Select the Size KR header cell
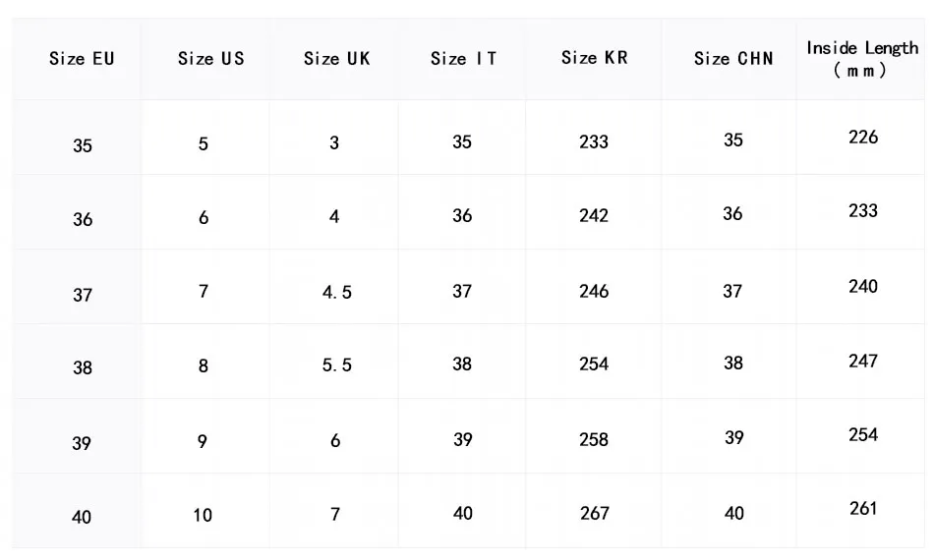The height and width of the screenshot is (560, 935). point(594,58)
